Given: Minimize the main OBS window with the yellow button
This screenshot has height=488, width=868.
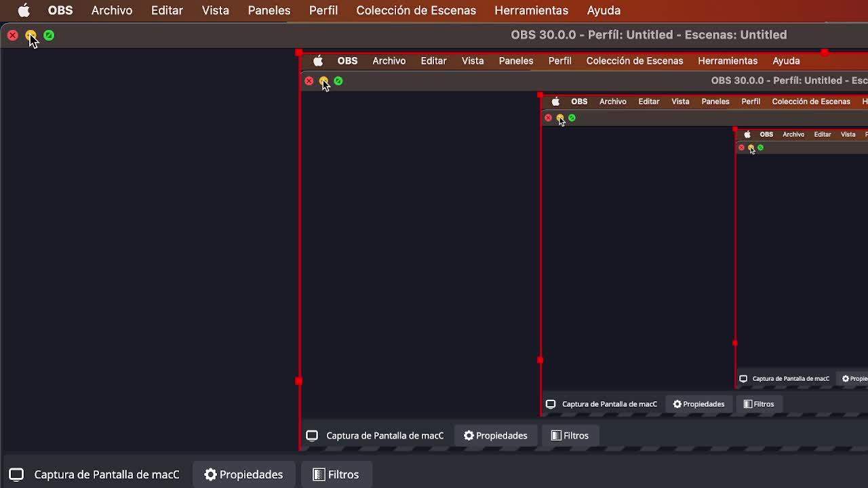Looking at the screenshot, I should click(31, 35).
